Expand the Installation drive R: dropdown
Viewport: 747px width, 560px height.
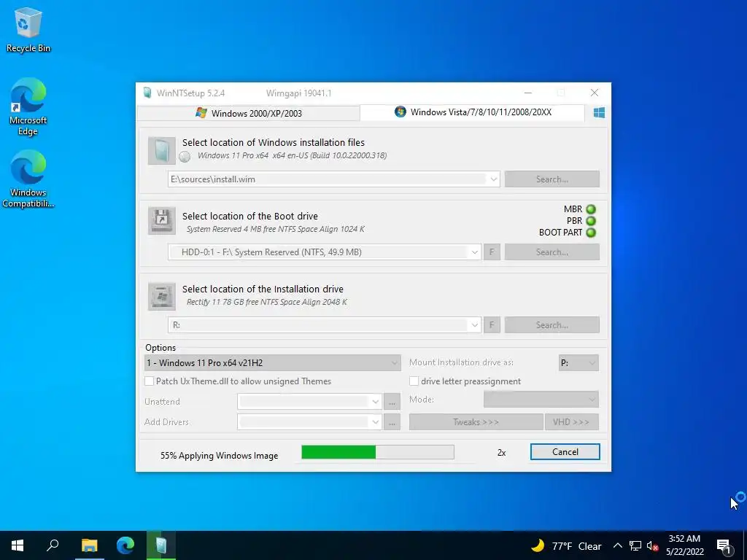tap(474, 325)
